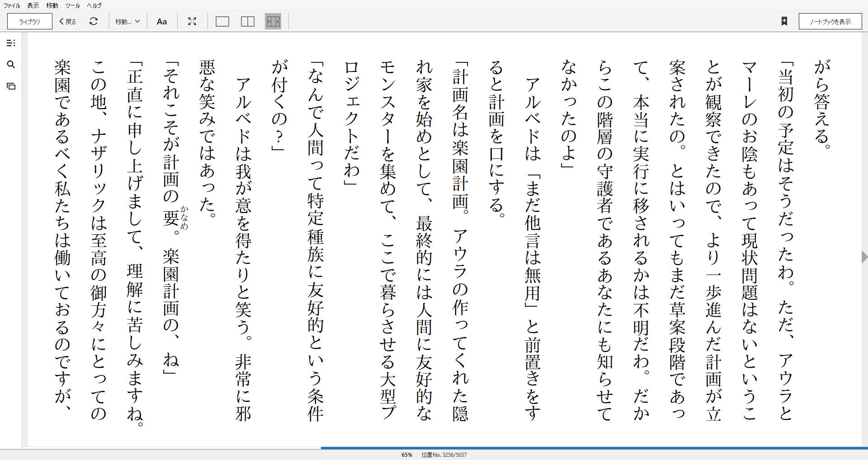Enter full screen mode
The width and height of the screenshot is (868, 460).
tap(192, 21)
